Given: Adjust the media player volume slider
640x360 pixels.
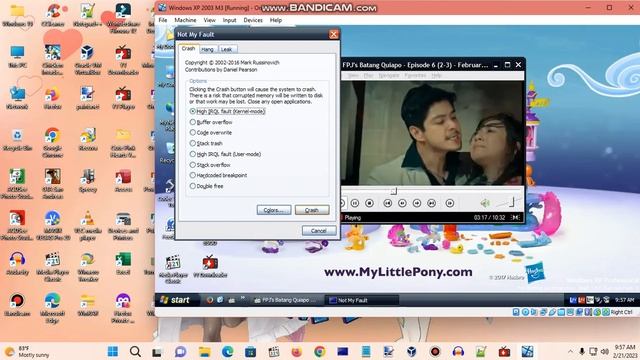Looking at the screenshot, I should tap(512, 202).
